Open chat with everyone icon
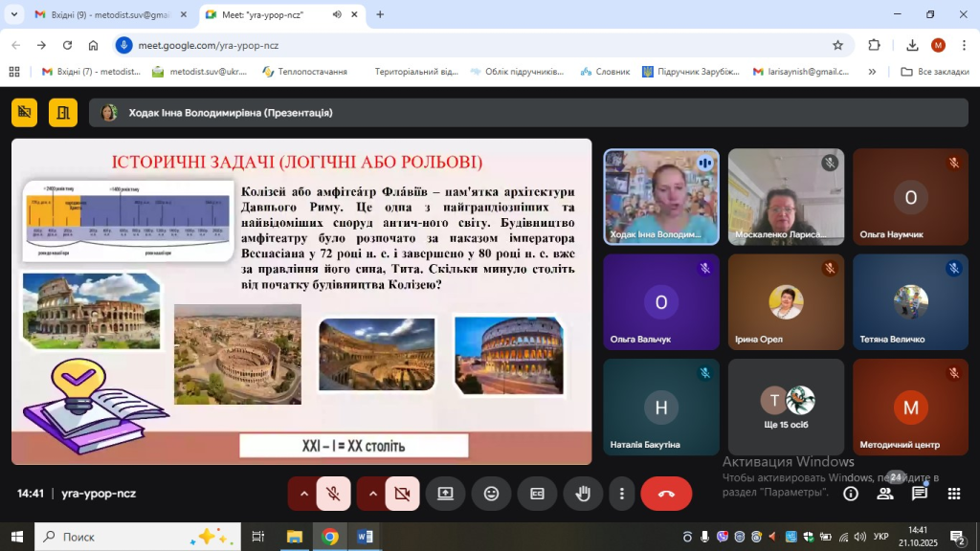 920,494
